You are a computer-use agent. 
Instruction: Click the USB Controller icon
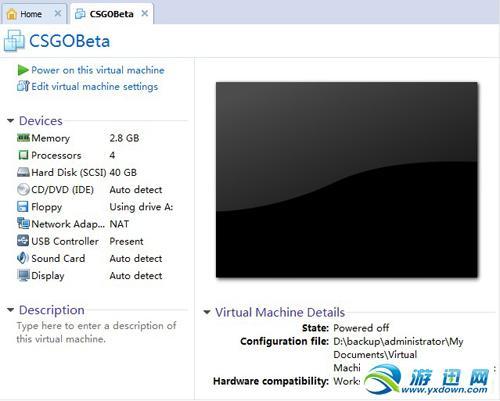coord(23,241)
